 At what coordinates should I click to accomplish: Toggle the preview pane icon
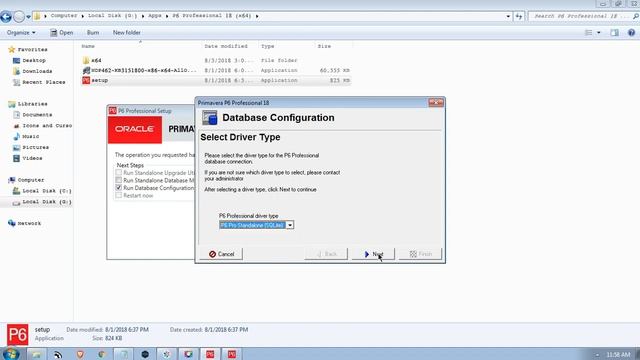click(x=614, y=33)
